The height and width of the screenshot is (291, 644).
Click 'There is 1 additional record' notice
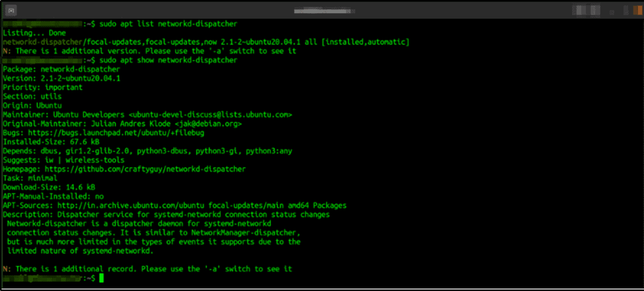147,269
